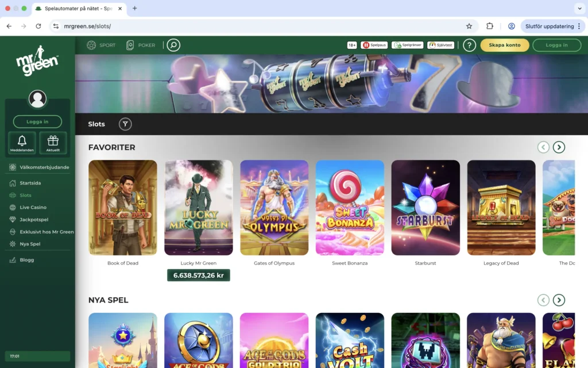Image resolution: width=588 pixels, height=368 pixels.
Task: Click the search magnifier icon
Action: pos(173,45)
